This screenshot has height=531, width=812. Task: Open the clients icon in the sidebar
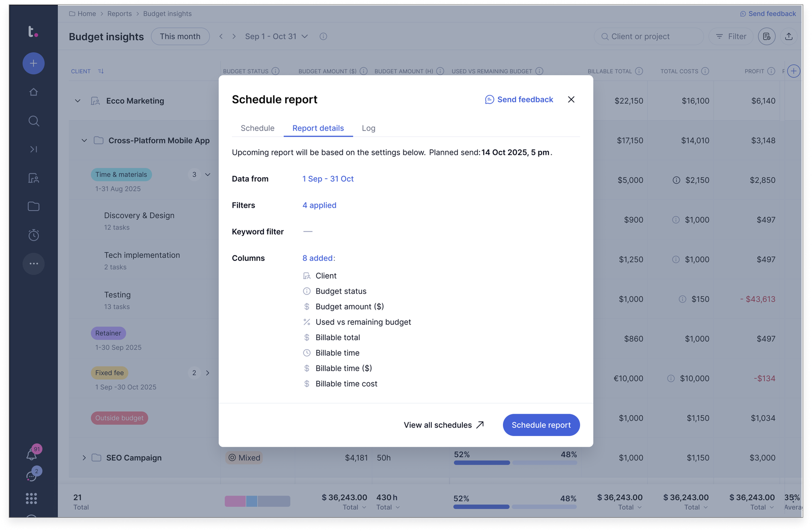tap(33, 178)
